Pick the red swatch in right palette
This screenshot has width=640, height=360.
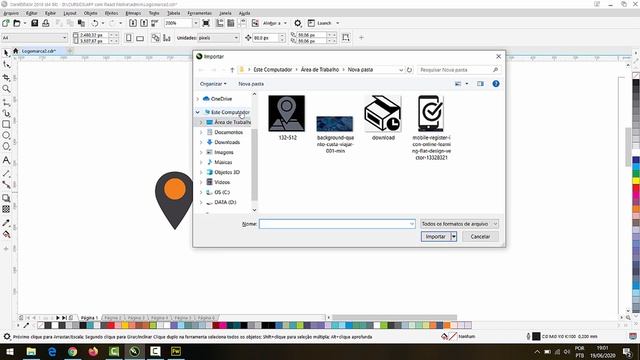(636, 187)
